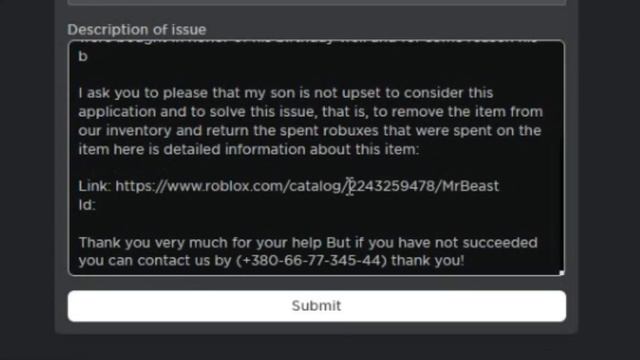
Task: Click on 'succeeded' in the last paragraph
Action: [500, 242]
